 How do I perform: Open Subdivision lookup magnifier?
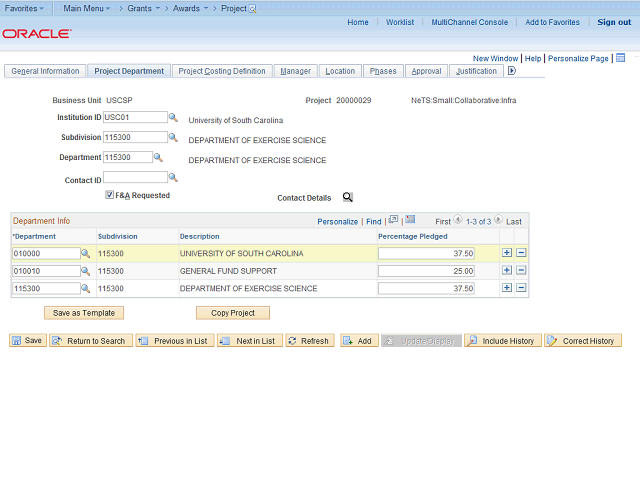click(x=173, y=138)
